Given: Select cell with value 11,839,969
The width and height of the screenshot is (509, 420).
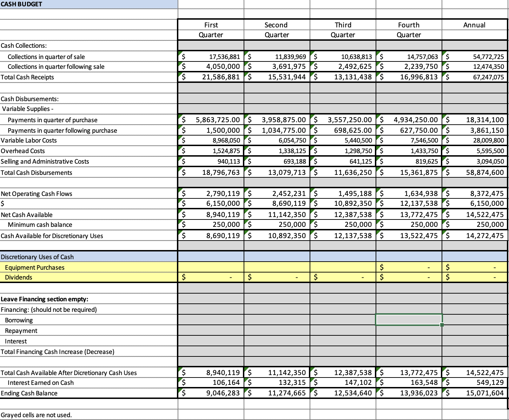Looking at the screenshot, I should click(x=277, y=57).
